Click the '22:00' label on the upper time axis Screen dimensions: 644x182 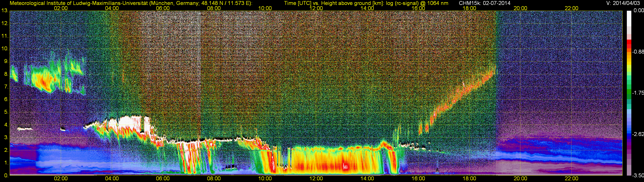pos(571,8)
